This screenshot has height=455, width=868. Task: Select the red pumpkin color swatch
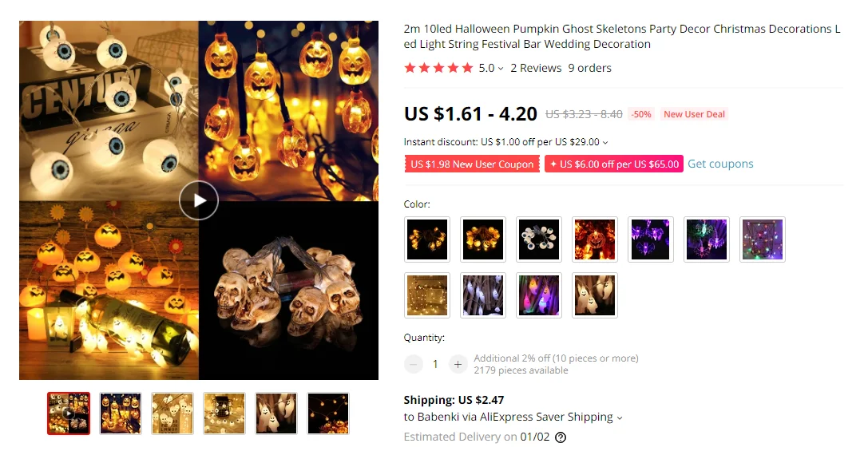(595, 239)
